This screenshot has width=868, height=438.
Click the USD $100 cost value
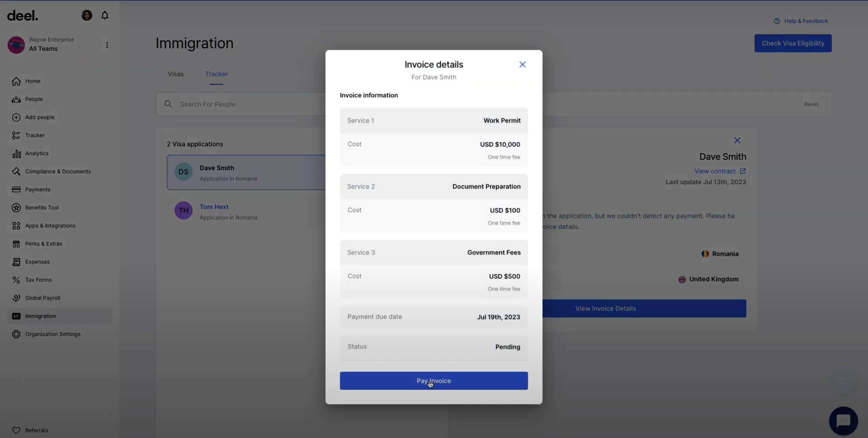[505, 211]
